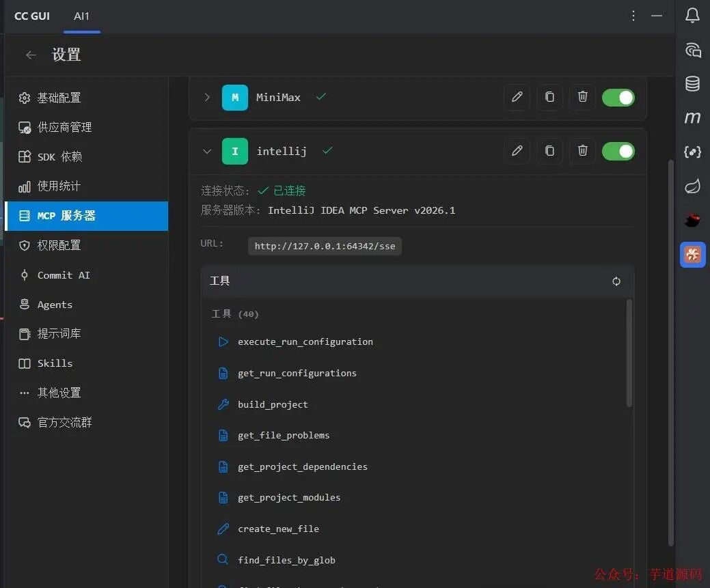
Task: Switch to the CC GUI tab
Action: (31, 16)
